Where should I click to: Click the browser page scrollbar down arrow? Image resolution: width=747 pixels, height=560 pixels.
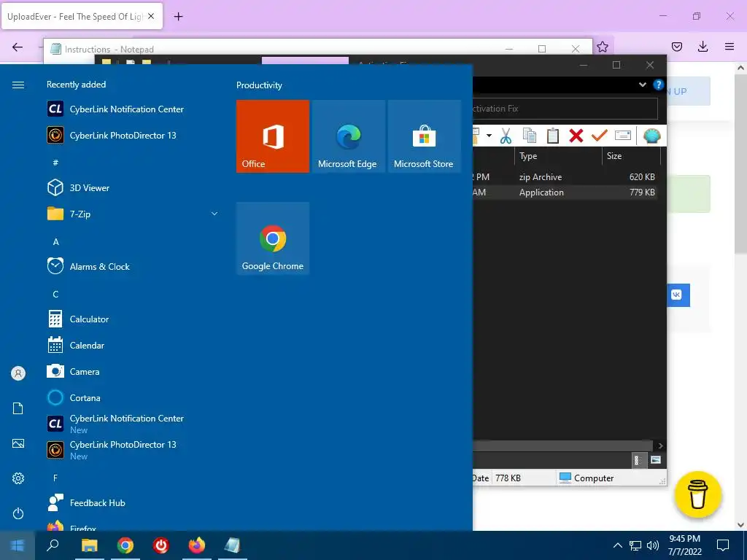741,525
